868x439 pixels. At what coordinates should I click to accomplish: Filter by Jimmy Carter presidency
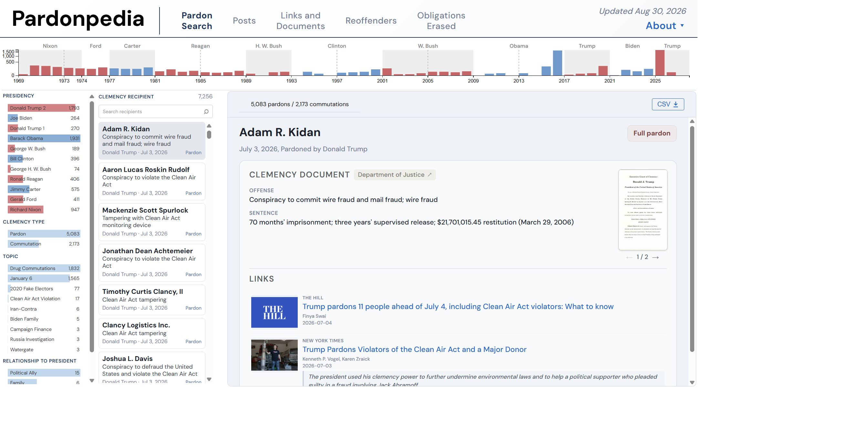(x=44, y=189)
